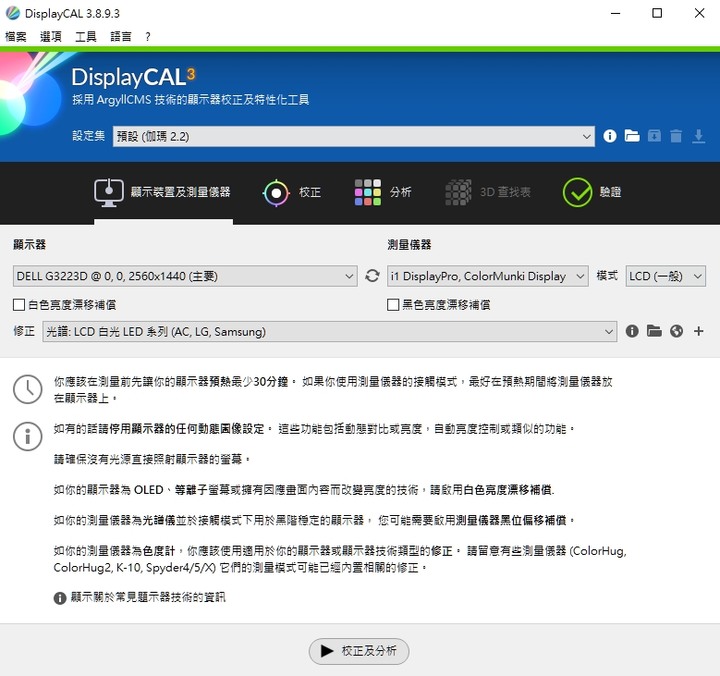720x676 pixels.
Task: Open the 語言 menu
Action: point(121,37)
